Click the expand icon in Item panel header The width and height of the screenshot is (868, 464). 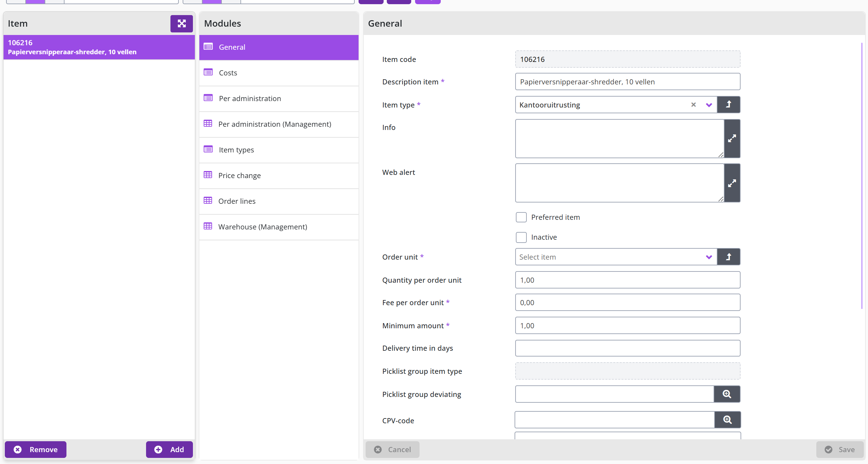[x=181, y=23]
